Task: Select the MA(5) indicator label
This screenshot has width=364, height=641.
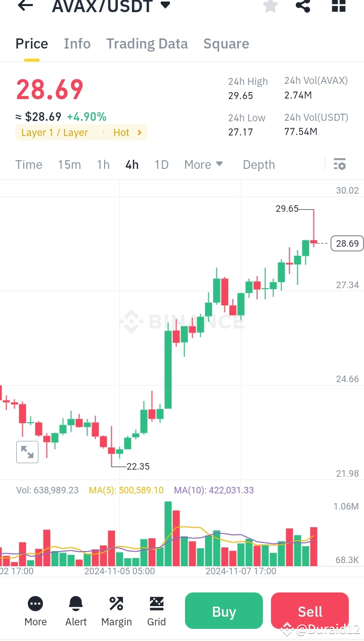Action: [126, 490]
